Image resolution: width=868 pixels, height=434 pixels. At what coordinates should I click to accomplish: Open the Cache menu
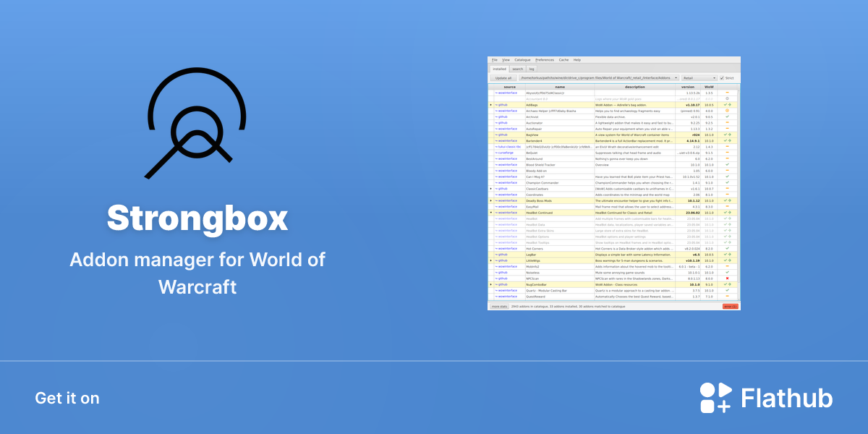point(563,59)
